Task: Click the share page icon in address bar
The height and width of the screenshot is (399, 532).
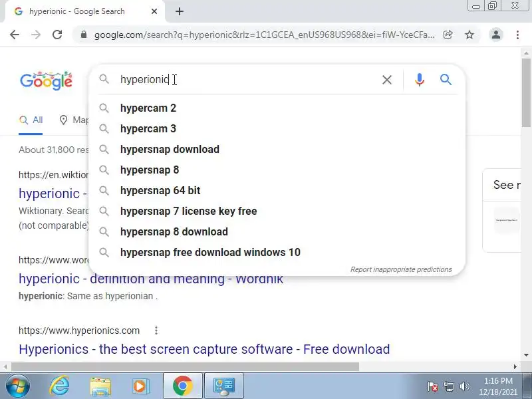Action: 448,35
